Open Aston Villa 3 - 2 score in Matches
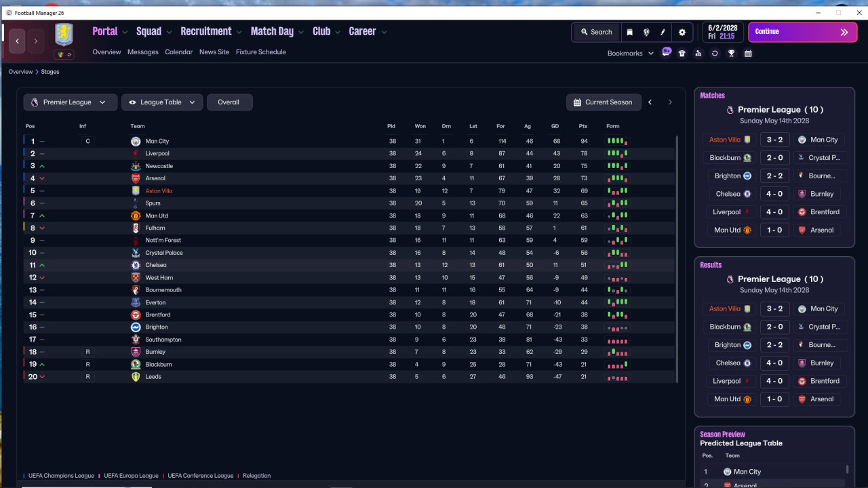Image resolution: width=868 pixels, height=488 pixels. 774,140
